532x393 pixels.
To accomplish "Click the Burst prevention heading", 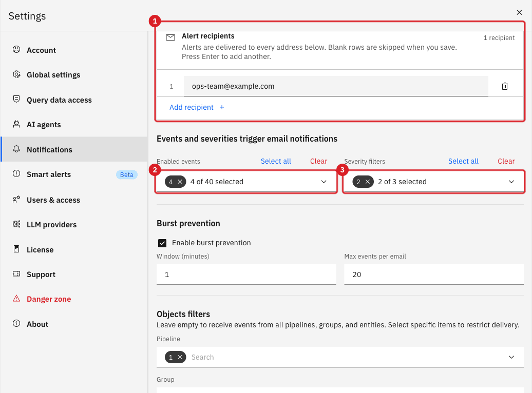I will 188,224.
